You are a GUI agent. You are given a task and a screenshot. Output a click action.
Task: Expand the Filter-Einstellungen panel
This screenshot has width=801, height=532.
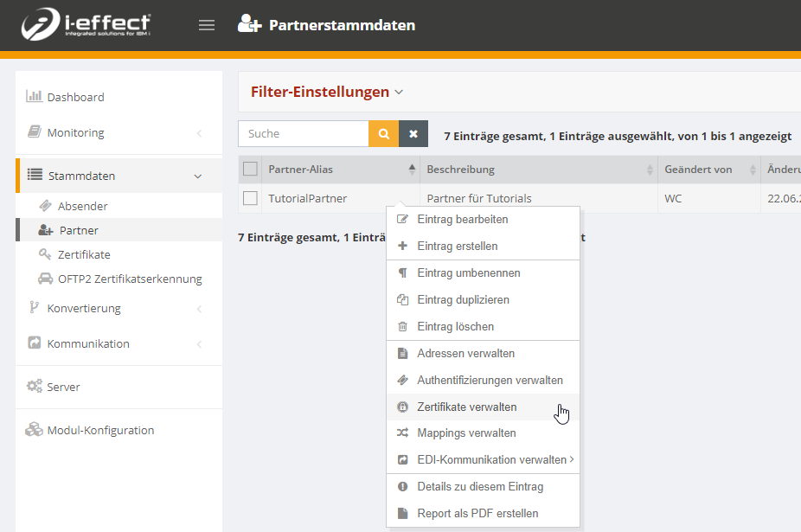(327, 92)
